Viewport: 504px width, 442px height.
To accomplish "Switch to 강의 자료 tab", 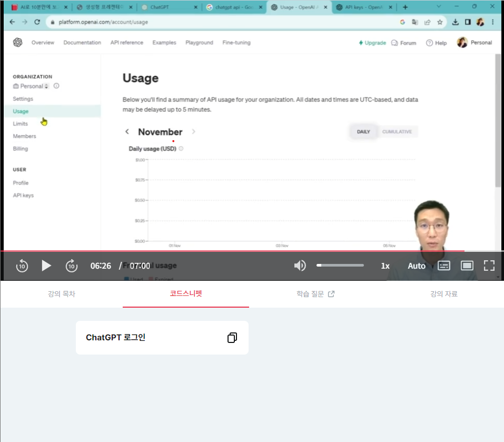I will pos(444,294).
